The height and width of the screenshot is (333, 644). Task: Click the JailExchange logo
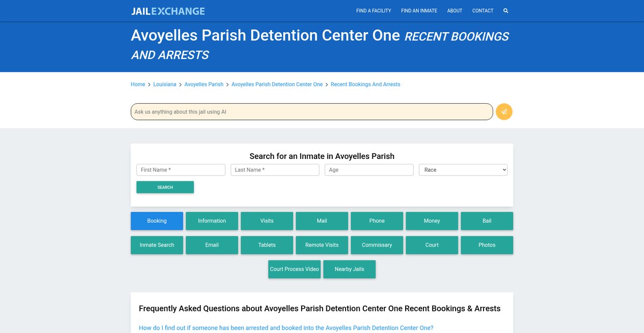click(x=168, y=11)
